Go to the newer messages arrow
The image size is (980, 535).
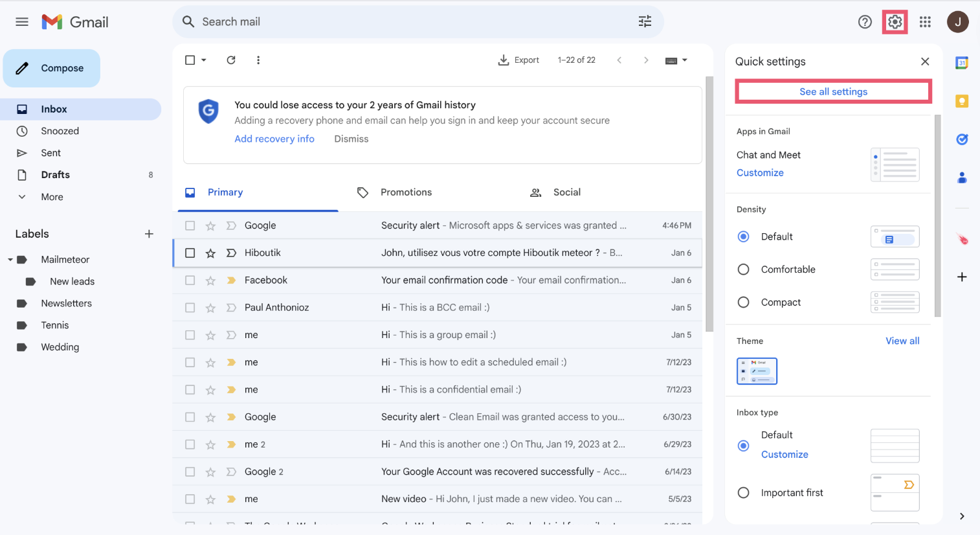click(x=619, y=60)
